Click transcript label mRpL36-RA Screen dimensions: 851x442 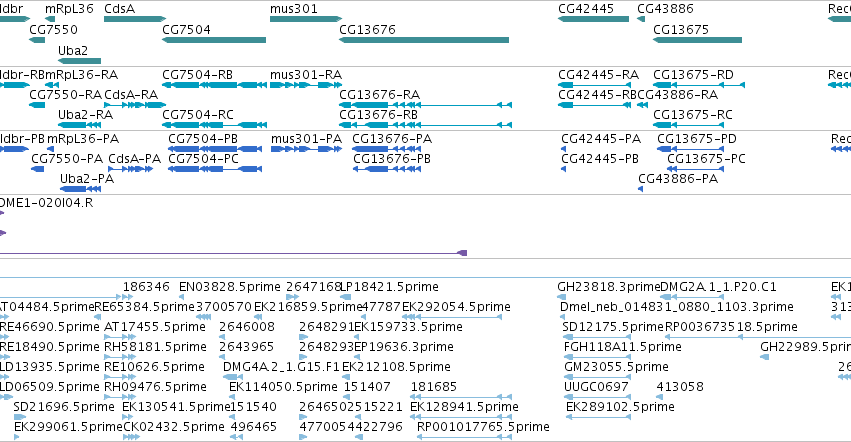tap(81, 75)
